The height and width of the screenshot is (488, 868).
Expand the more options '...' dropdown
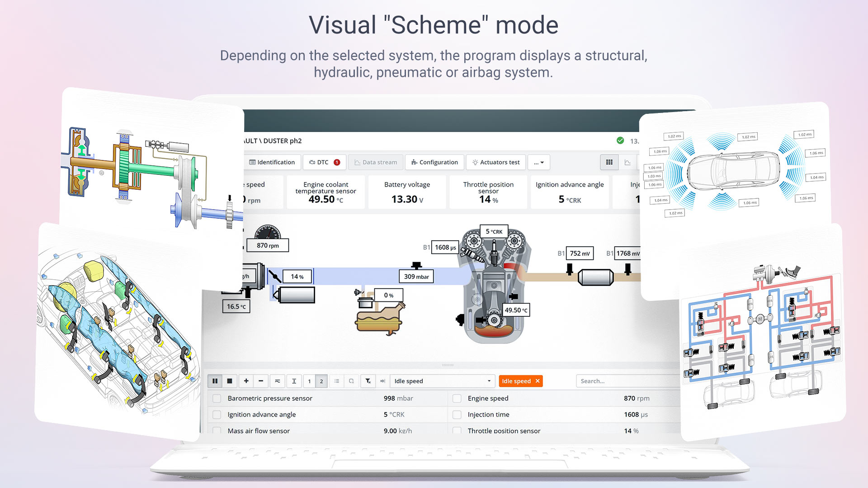click(539, 162)
